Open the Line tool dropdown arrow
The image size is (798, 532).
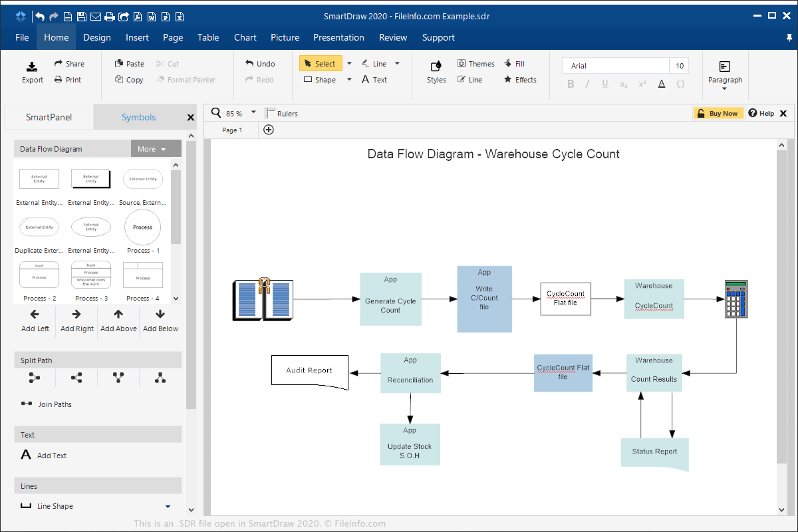pyautogui.click(x=397, y=64)
